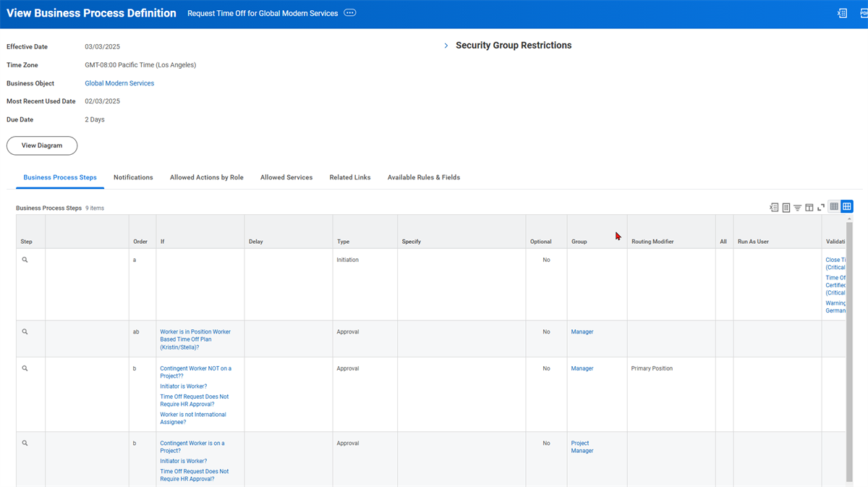
Task: Switch to expanded grid view
Action: [x=846, y=207]
